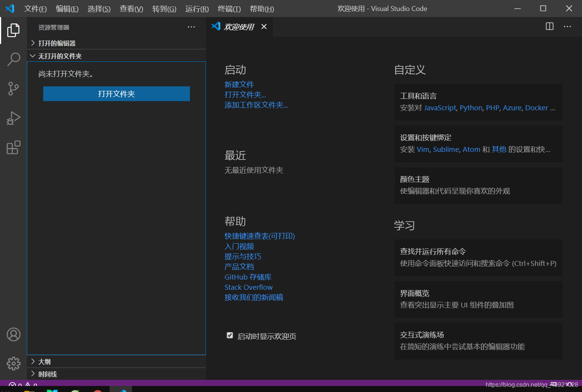The height and width of the screenshot is (392, 582).
Task: Click the 其他 keybindings link
Action: 499,150
